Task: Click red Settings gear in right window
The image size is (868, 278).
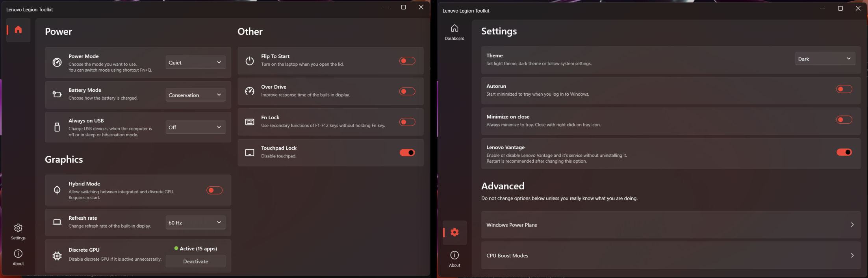Action: tap(454, 232)
